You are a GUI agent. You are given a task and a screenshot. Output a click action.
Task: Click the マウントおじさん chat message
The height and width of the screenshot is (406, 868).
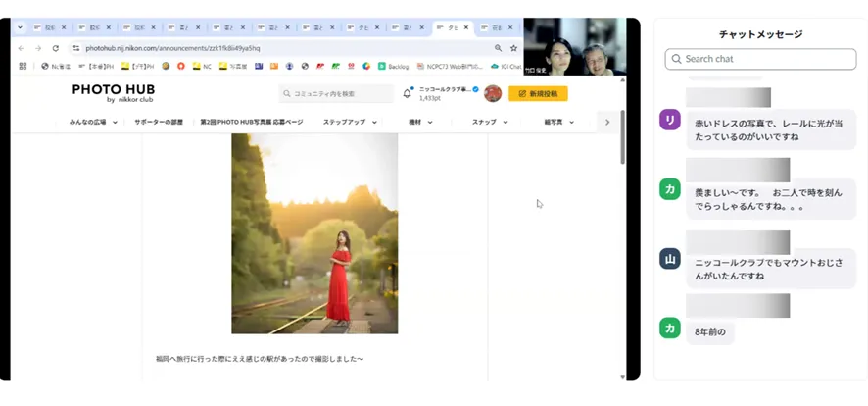[x=771, y=269]
